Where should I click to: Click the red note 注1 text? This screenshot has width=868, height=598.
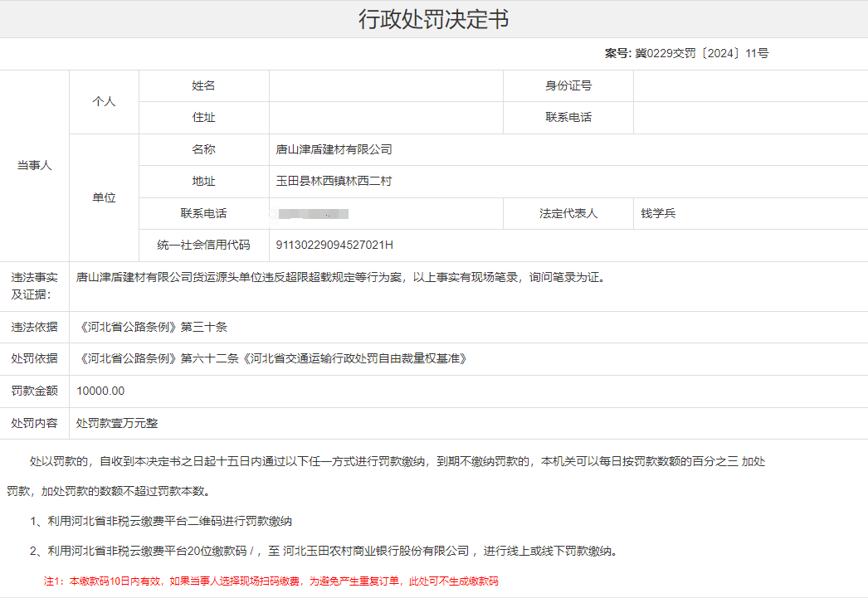[271, 581]
